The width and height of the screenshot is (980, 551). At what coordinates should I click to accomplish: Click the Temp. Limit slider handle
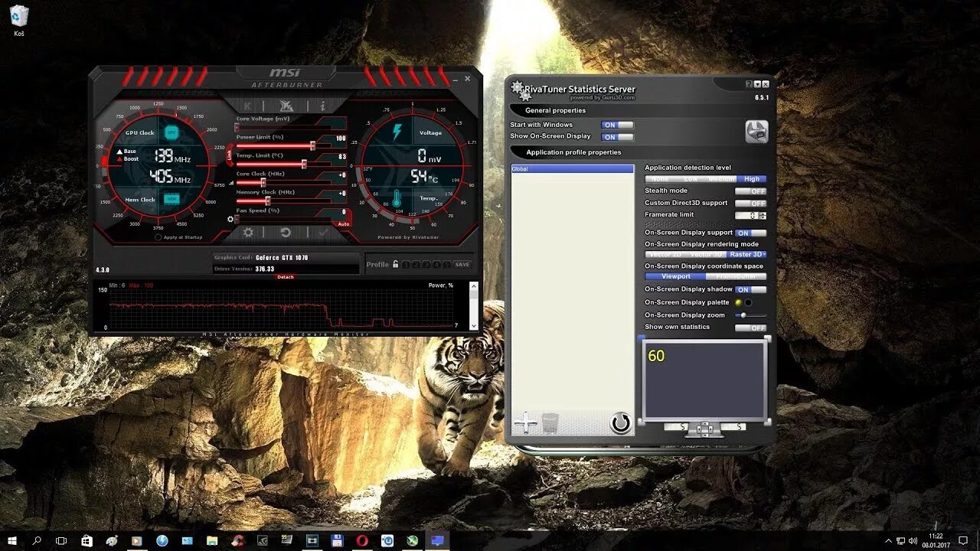304,164
